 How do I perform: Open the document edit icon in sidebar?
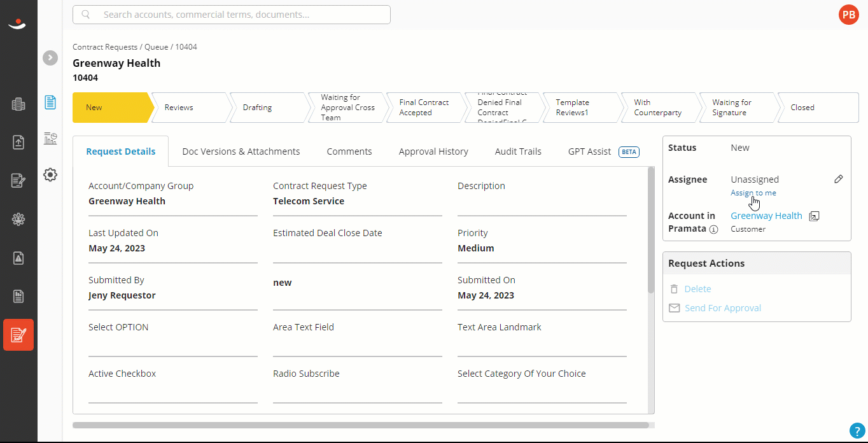tap(18, 181)
